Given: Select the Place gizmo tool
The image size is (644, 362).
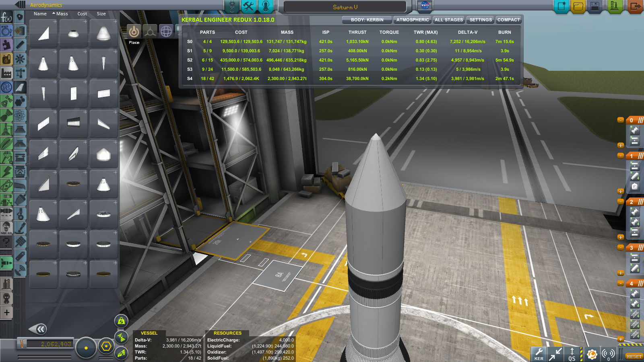Looking at the screenshot, I should tap(134, 31).
